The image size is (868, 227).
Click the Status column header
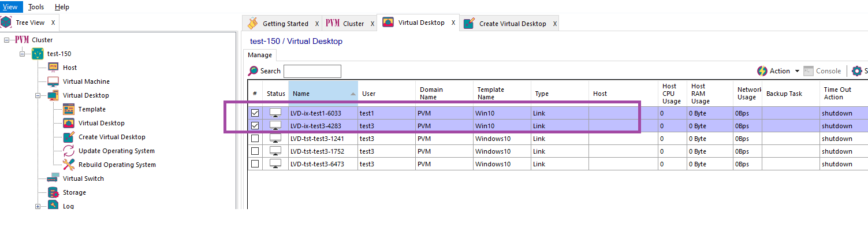pos(275,94)
